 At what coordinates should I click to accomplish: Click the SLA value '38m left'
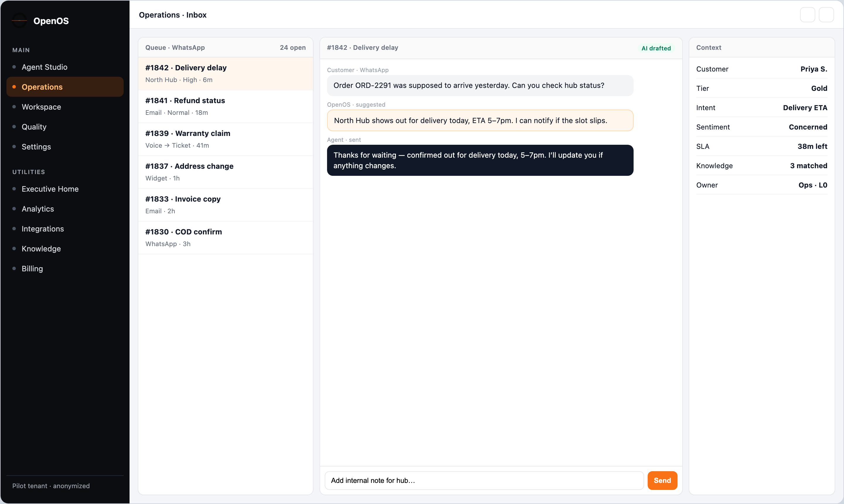tap(812, 147)
